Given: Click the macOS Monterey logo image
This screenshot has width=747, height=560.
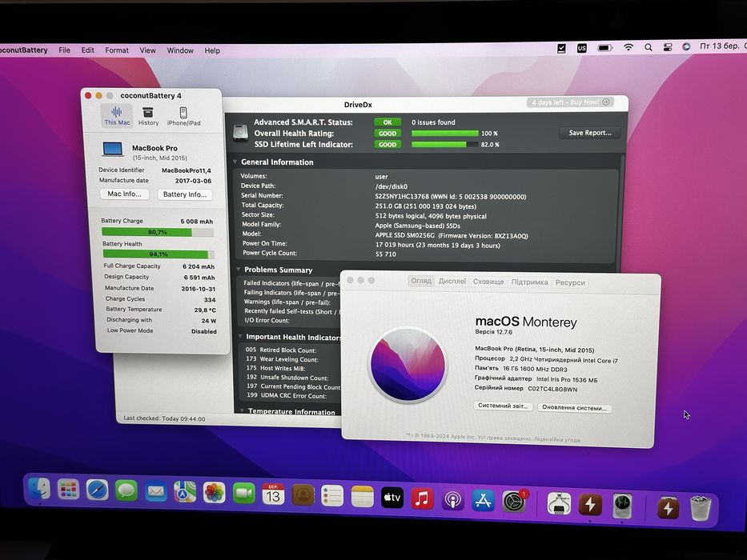Looking at the screenshot, I should [408, 365].
